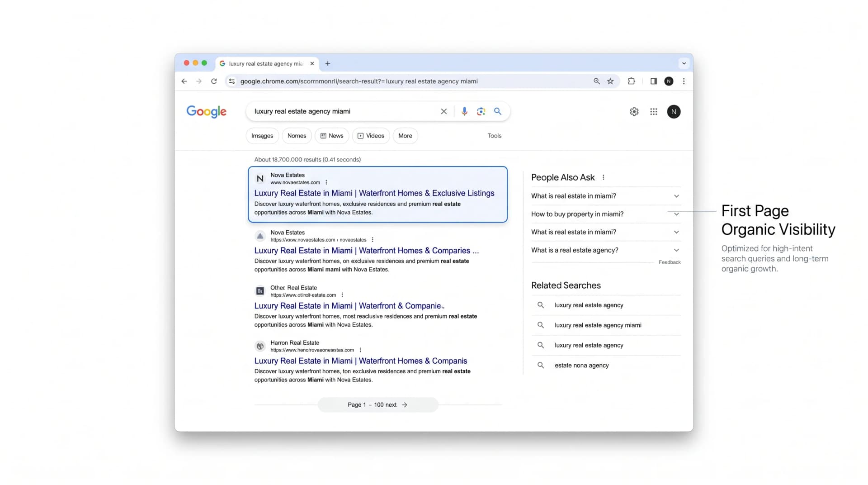Select the Nomes filter tab
868x485 pixels.
pos(297,136)
